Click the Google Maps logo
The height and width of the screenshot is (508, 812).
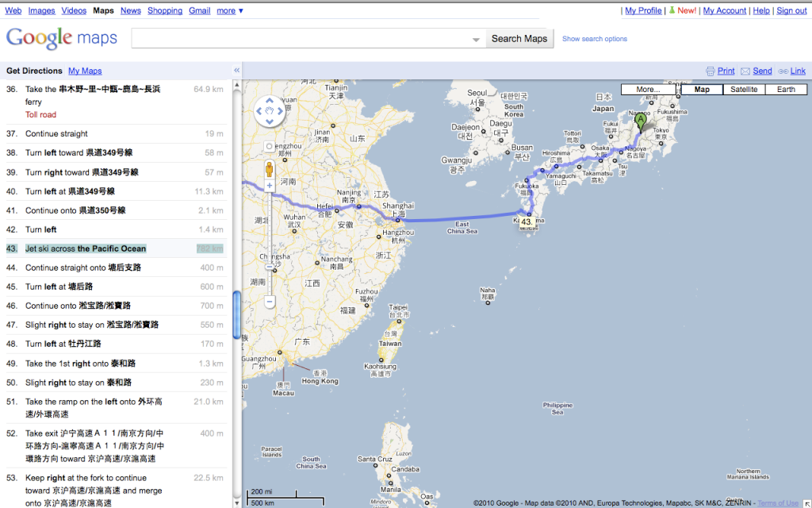click(x=62, y=38)
